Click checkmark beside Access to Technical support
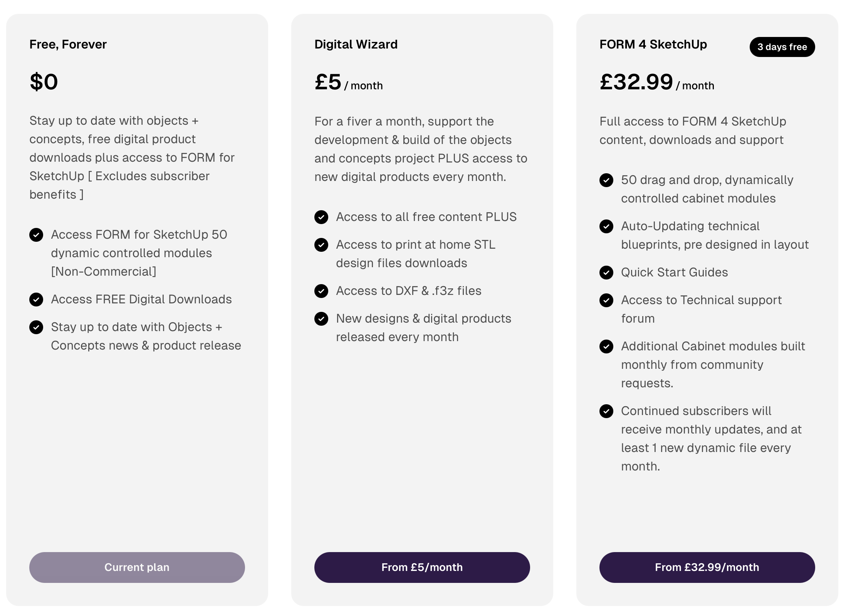Viewport: 846px width, 616px height. click(x=606, y=300)
